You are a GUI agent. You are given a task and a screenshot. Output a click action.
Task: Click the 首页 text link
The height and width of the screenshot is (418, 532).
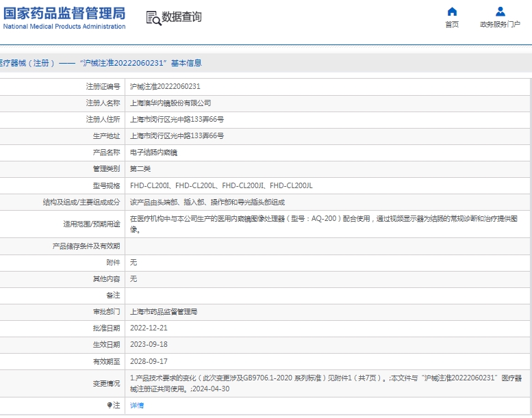coord(452,25)
